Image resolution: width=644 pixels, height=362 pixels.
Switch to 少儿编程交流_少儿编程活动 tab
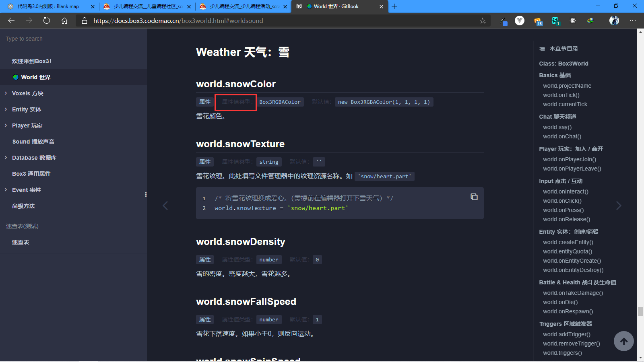244,6
